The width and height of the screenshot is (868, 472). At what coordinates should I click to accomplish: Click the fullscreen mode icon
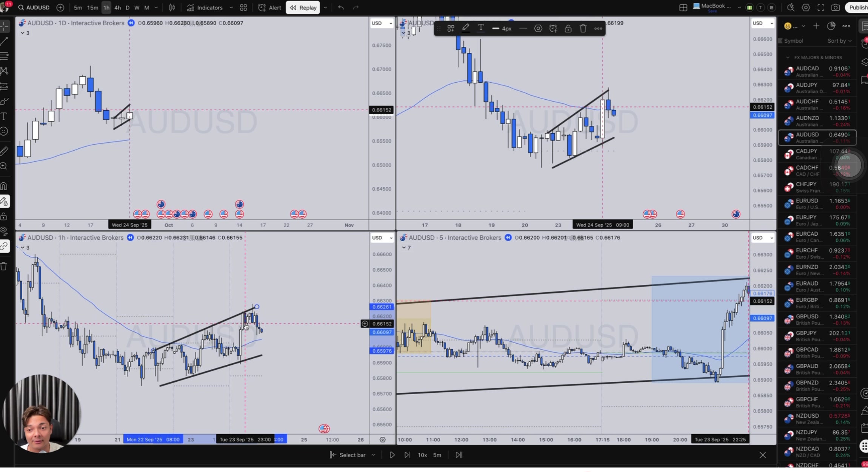821,8
